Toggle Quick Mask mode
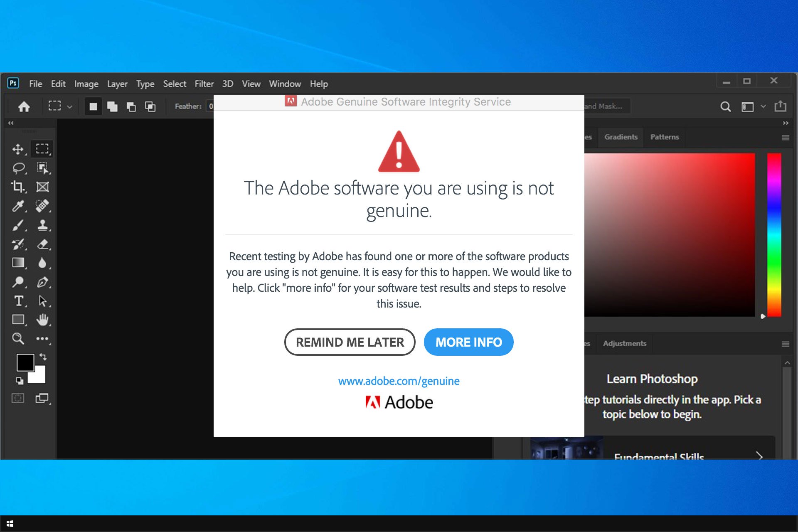Image resolution: width=798 pixels, height=532 pixels. coord(18,398)
